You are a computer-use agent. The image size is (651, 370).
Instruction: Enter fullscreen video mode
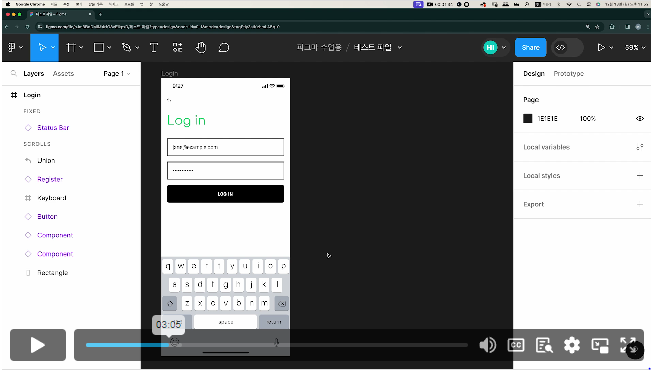628,345
